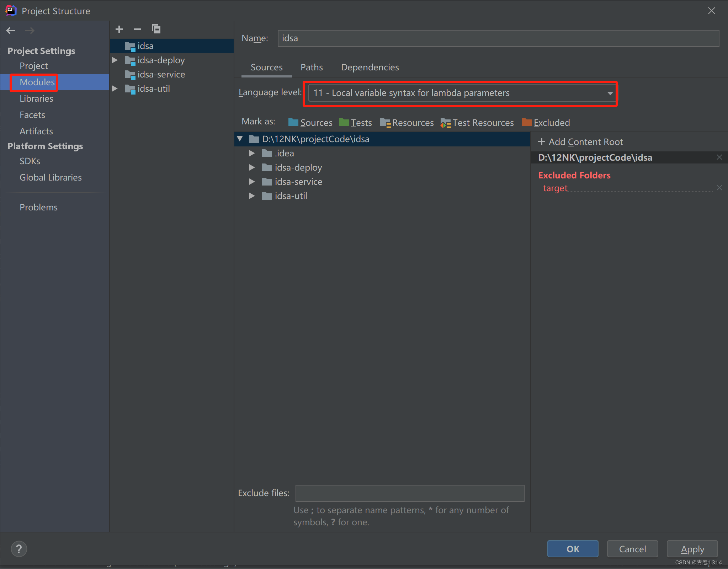Switch to the Paths tab

click(312, 67)
